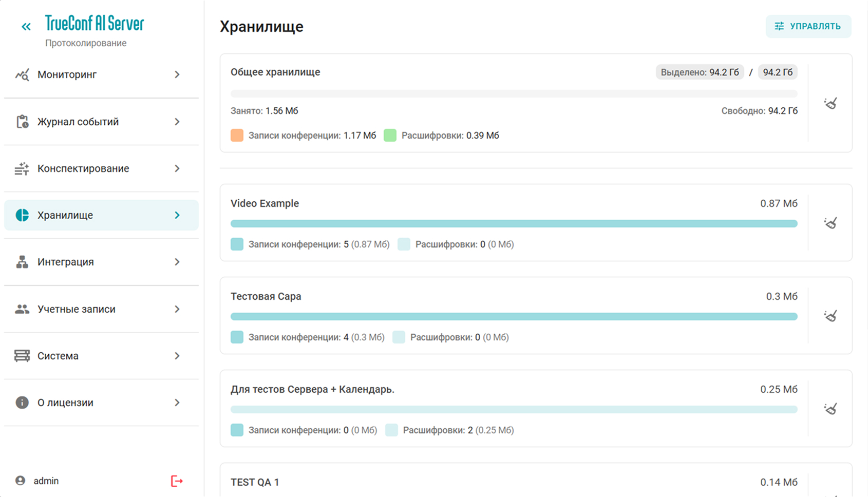Expand the Система chevron arrow
The height and width of the screenshot is (497, 868).
[x=177, y=356]
